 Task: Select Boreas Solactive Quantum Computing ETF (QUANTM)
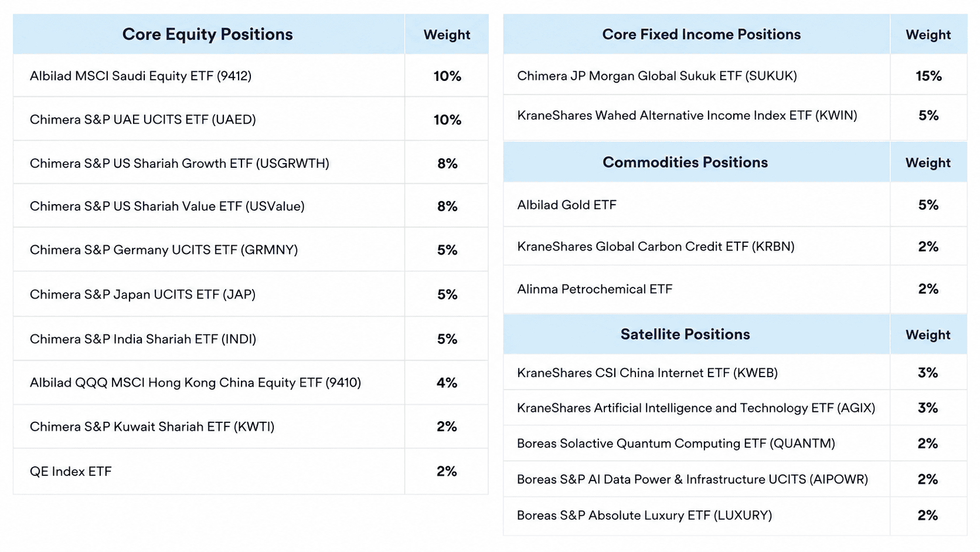(676, 443)
